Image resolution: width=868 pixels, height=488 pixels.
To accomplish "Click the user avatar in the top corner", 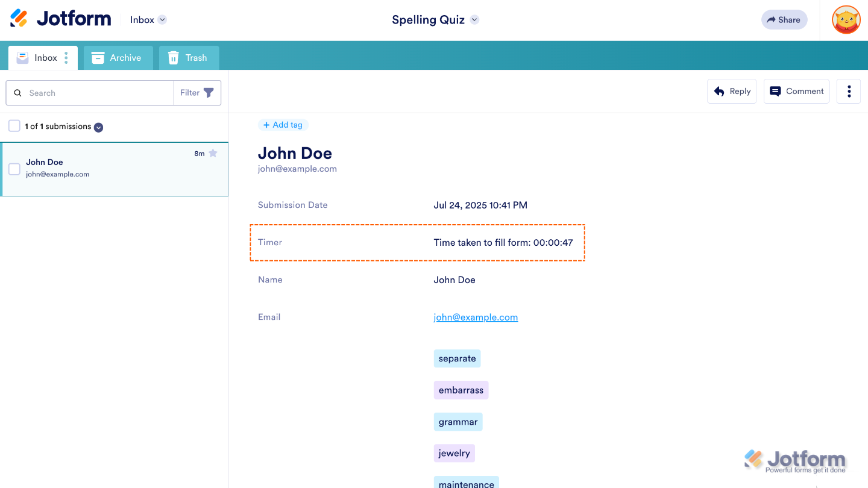I will [x=846, y=19].
